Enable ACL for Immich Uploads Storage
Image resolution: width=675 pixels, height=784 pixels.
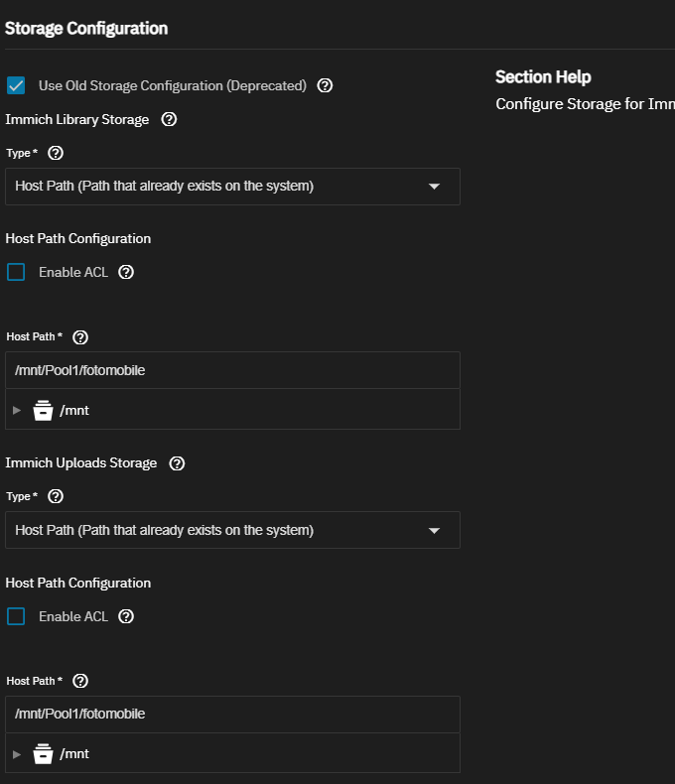[x=16, y=616]
